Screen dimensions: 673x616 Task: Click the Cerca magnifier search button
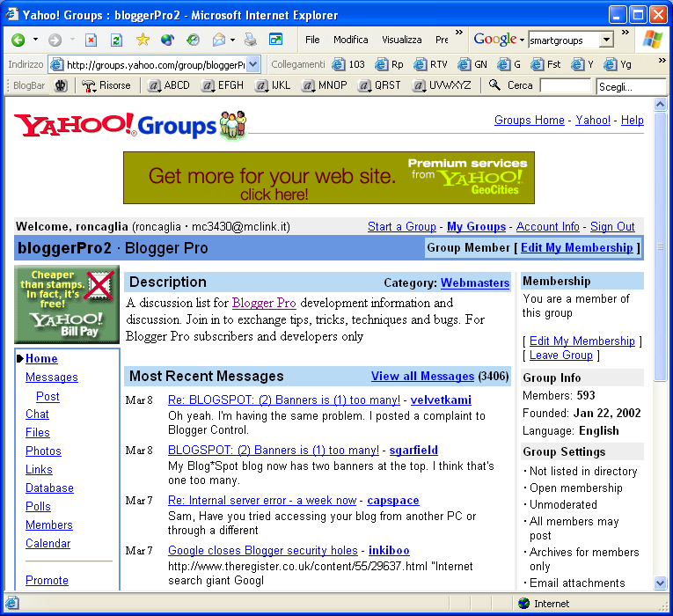(x=511, y=85)
